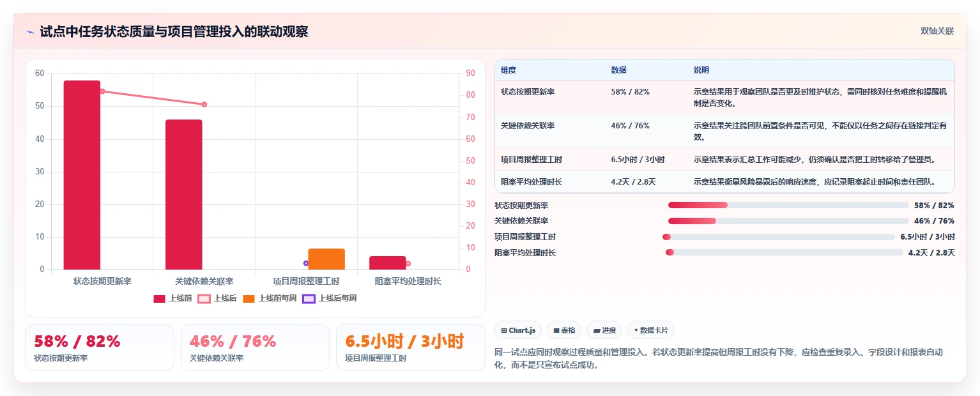Click the 关键依赖关联率 x-axis label on chart
This screenshot has height=396, width=980.
pyautogui.click(x=204, y=281)
